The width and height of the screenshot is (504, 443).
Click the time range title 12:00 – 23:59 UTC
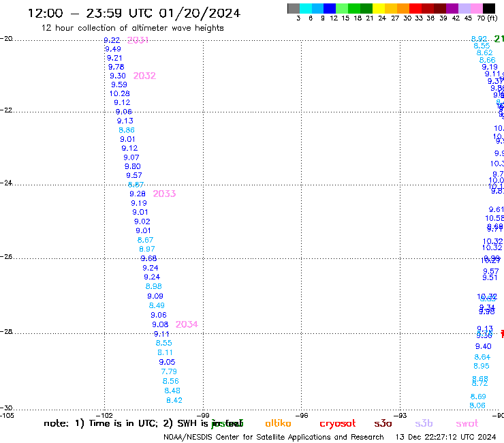point(134,14)
